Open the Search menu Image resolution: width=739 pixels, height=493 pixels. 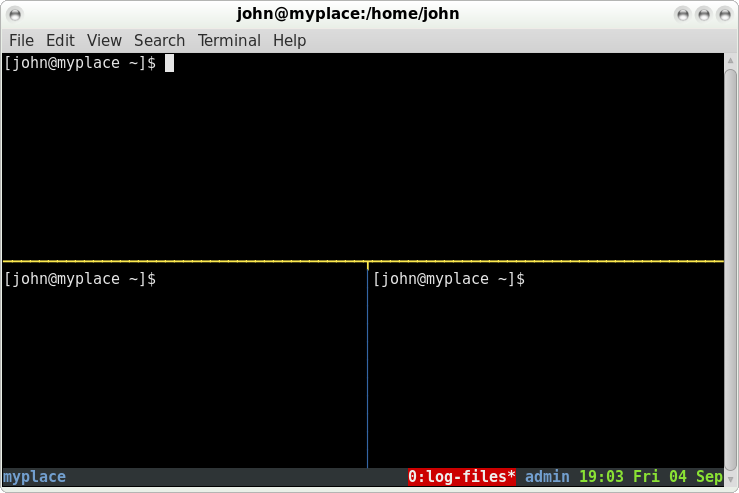(159, 41)
